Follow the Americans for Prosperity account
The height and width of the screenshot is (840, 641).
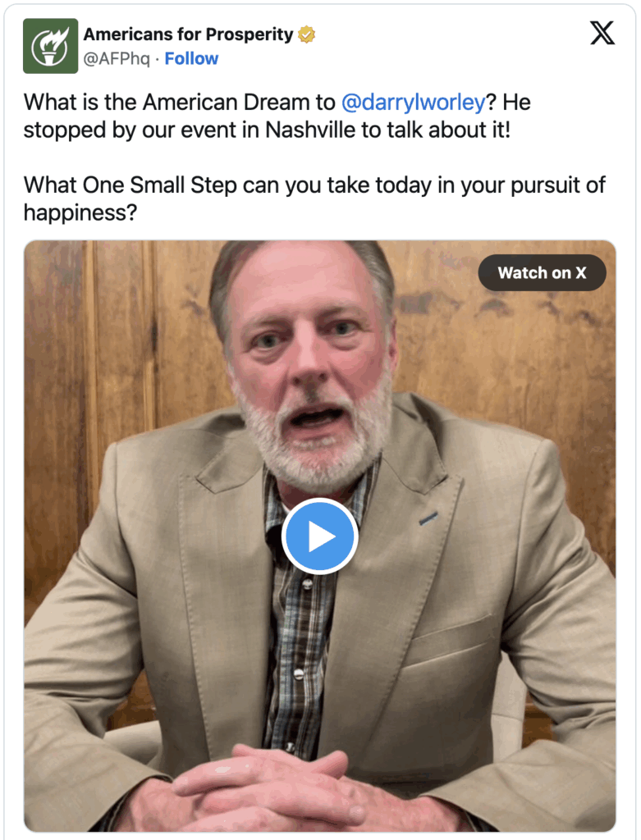[x=191, y=58]
